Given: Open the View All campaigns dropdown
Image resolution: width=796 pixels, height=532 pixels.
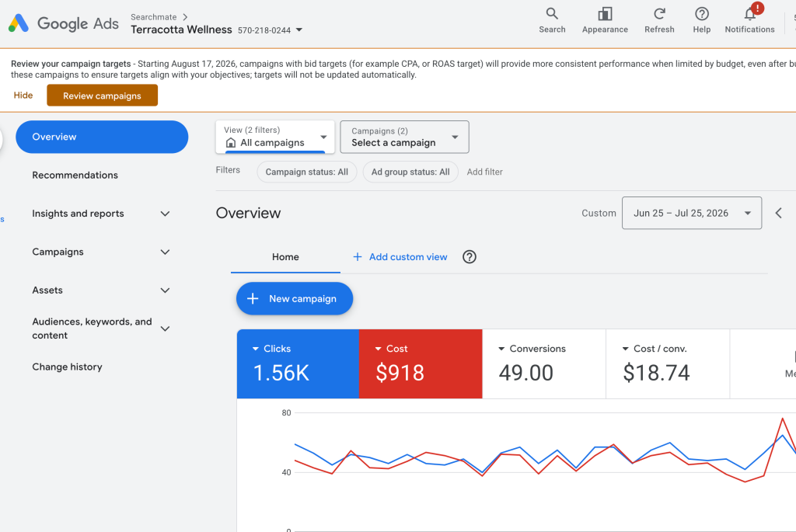Looking at the screenshot, I should (x=274, y=137).
